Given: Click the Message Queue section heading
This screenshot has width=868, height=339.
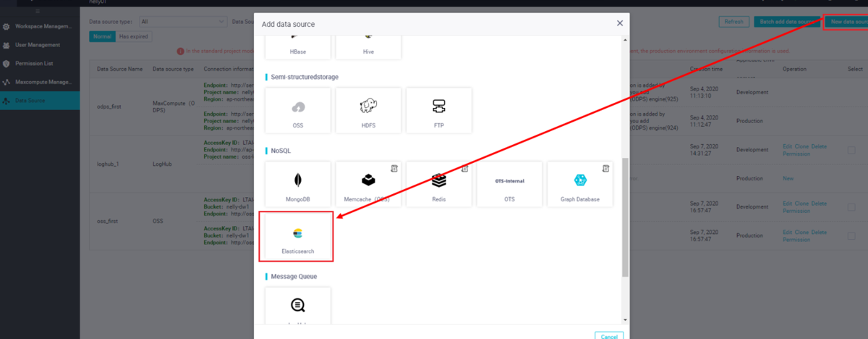Looking at the screenshot, I should (x=294, y=277).
